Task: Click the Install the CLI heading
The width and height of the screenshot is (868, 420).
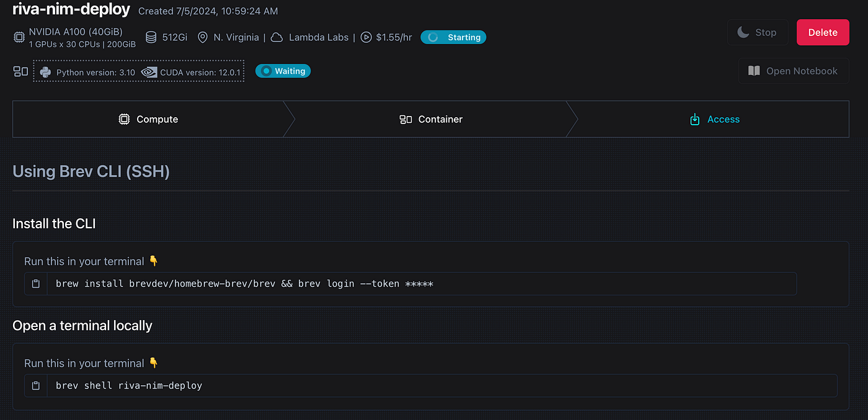Action: [x=54, y=224]
